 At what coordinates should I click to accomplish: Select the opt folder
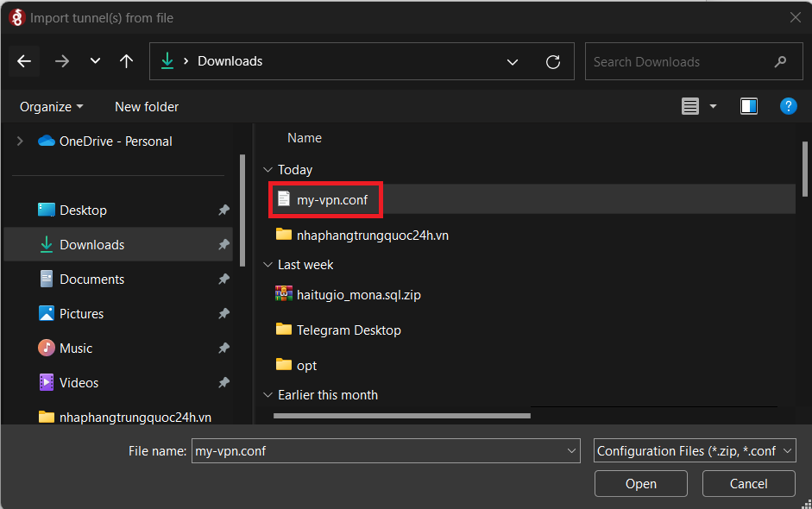[296, 365]
